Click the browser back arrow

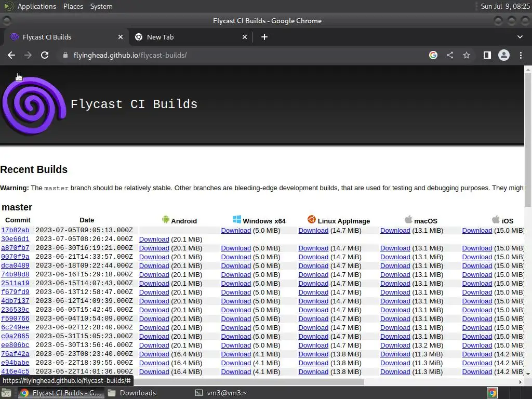(x=11, y=55)
